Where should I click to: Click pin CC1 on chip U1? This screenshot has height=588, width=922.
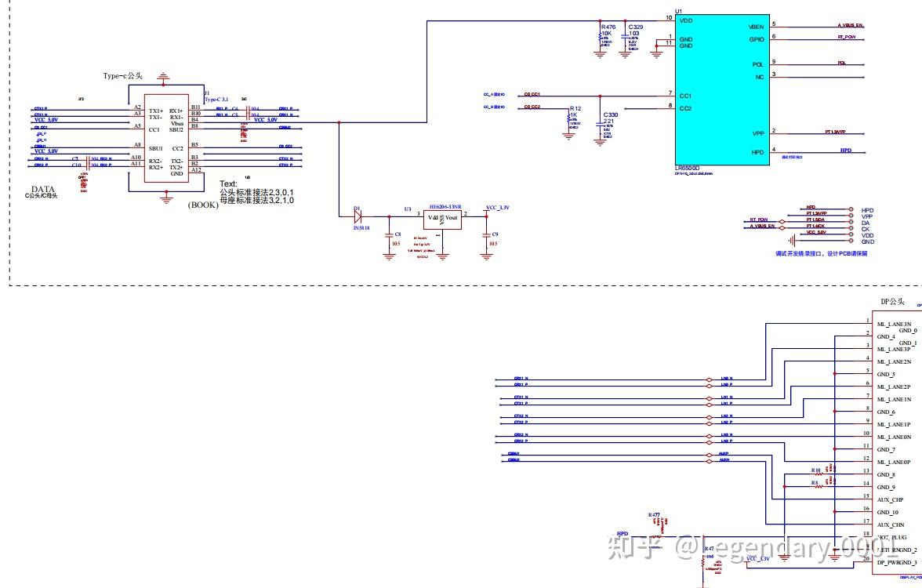click(685, 95)
